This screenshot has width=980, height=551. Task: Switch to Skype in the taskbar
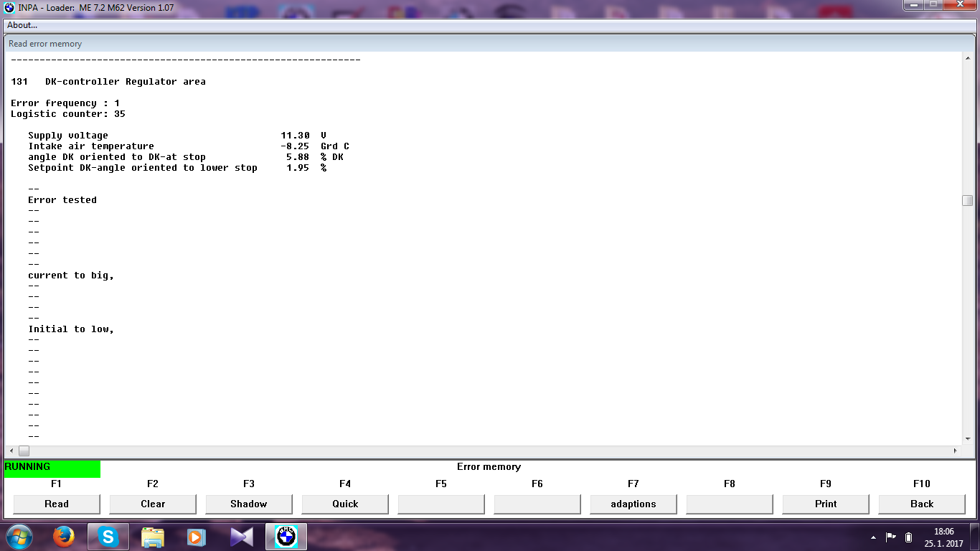pyautogui.click(x=108, y=537)
